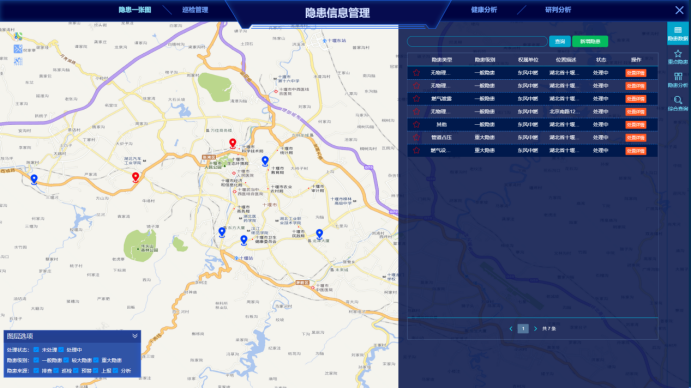This screenshot has width=692, height=389.
Task: Switch to the 巡检管理 tab
Action: pyautogui.click(x=195, y=10)
